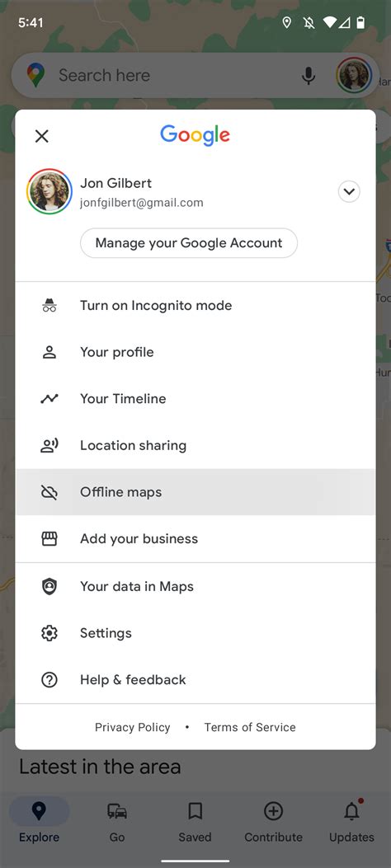Screen dimensions: 391x868
Task: Open Help & feedback
Action: coord(195,679)
